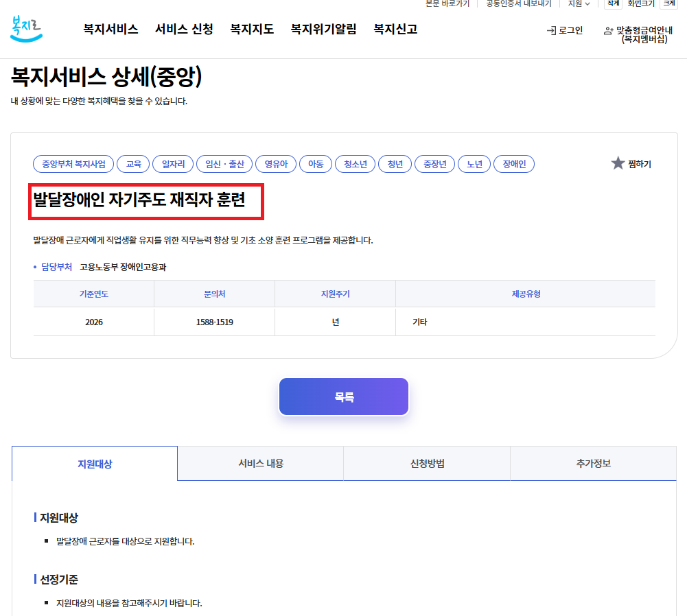Click 공동인증서 내보내기 link
687x616 pixels.
coord(518,3)
